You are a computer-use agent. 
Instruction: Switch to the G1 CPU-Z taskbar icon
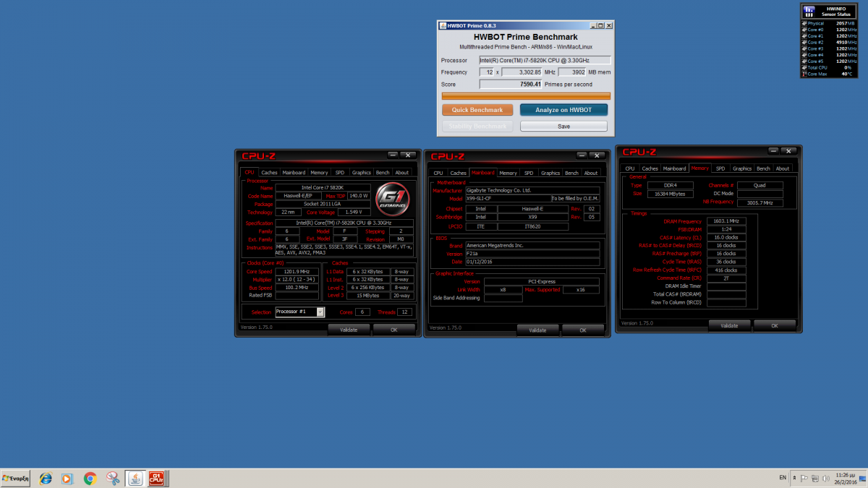click(156, 478)
